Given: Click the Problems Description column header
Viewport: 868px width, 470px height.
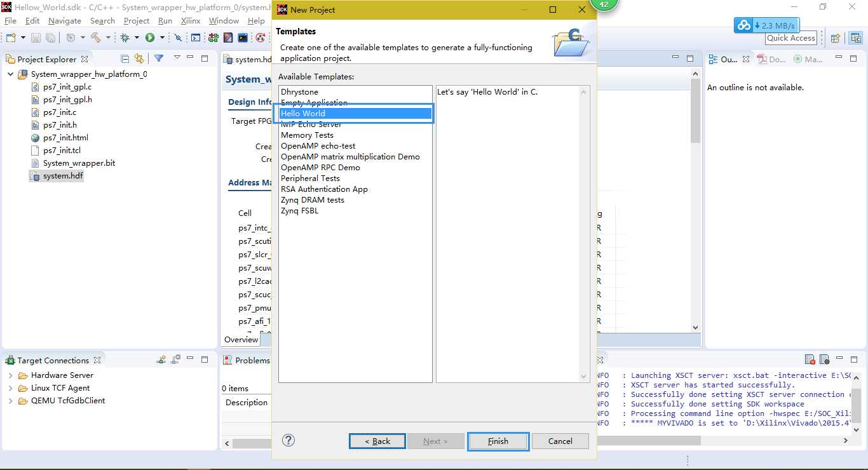Looking at the screenshot, I should click(247, 403).
